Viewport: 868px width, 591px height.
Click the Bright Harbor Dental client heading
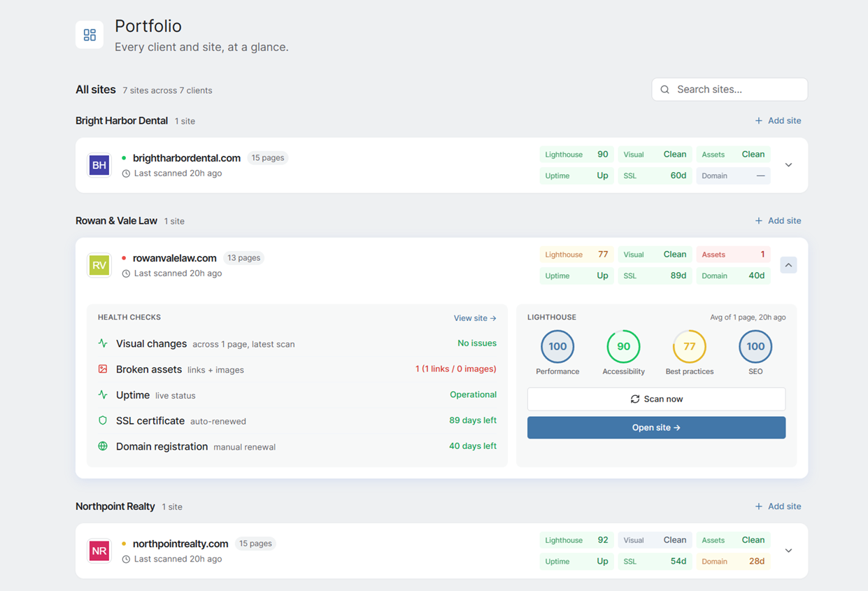[x=122, y=121]
